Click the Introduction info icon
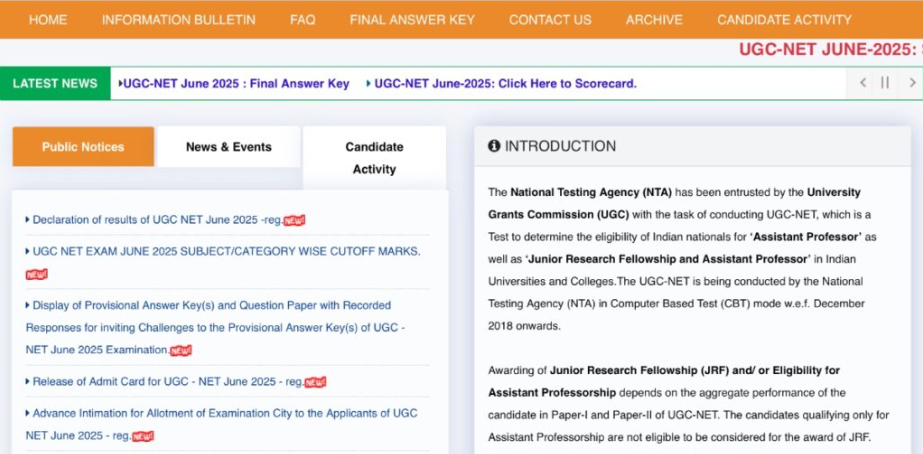Image resolution: width=923 pixels, height=454 pixels. click(x=494, y=146)
